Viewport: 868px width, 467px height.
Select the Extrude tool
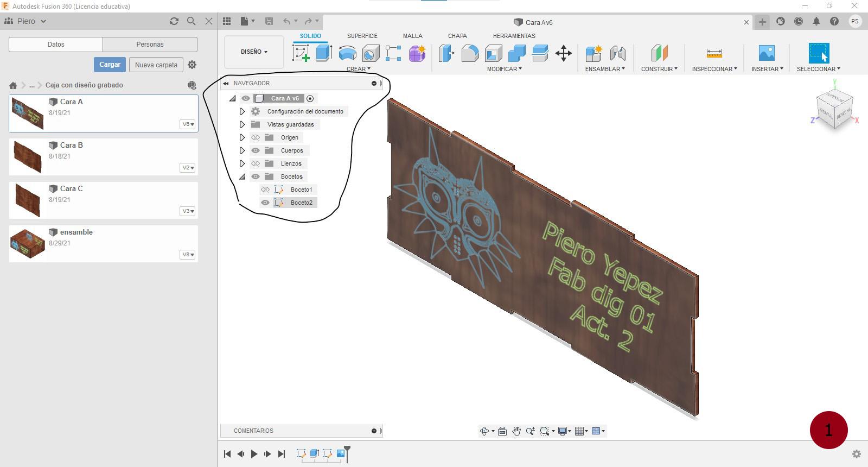pos(324,53)
